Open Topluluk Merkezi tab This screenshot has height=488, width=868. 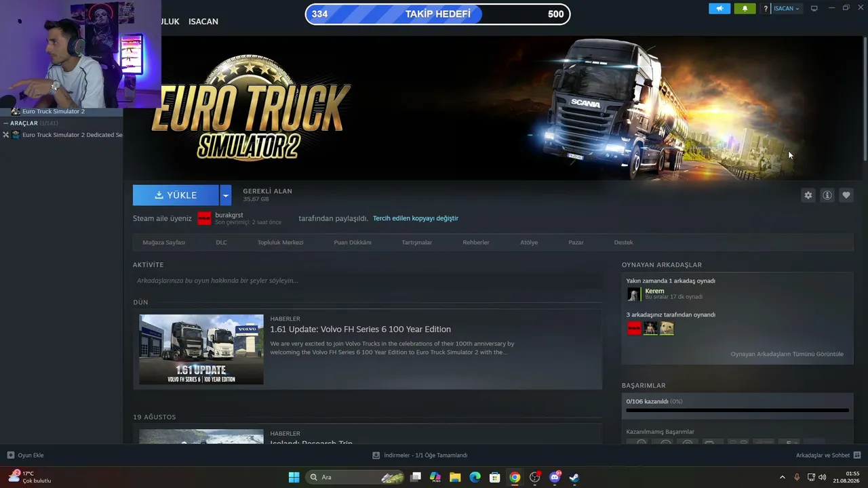[x=280, y=242]
